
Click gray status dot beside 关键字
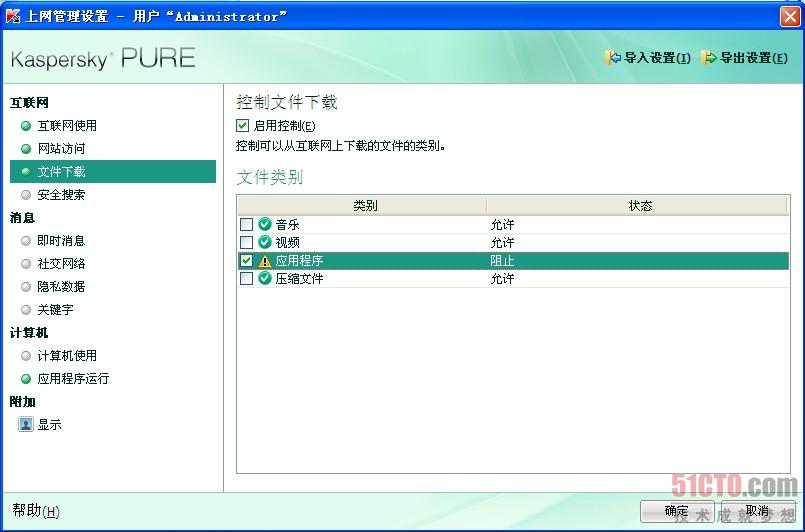(26, 310)
